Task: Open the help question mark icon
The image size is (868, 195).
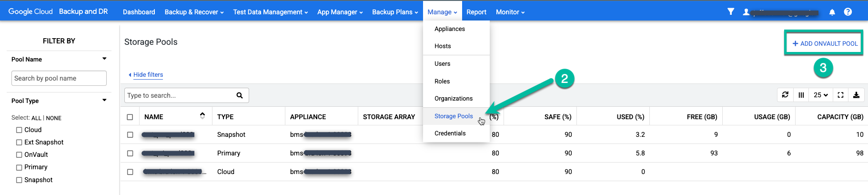Action: click(848, 12)
